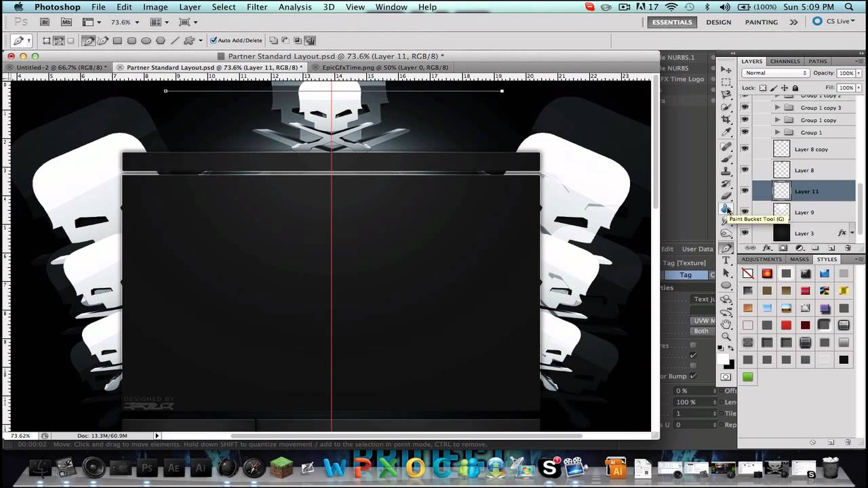Toggle lock transparent pixels

[763, 88]
